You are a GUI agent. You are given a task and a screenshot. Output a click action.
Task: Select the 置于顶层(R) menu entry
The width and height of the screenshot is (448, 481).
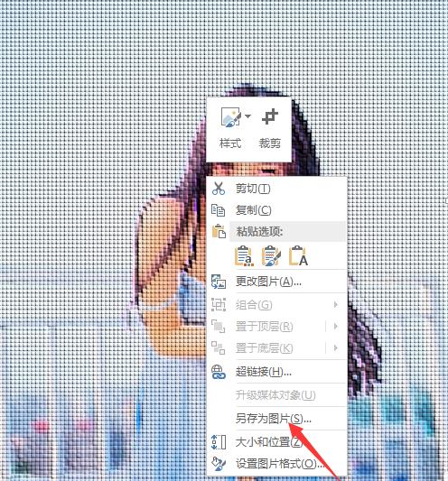(x=264, y=327)
